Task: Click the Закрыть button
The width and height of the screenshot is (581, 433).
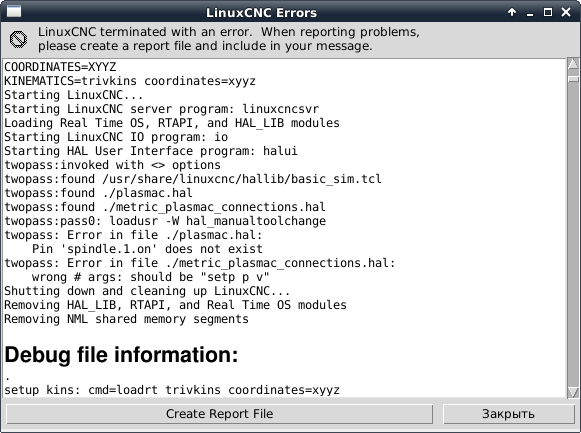Action: point(508,414)
